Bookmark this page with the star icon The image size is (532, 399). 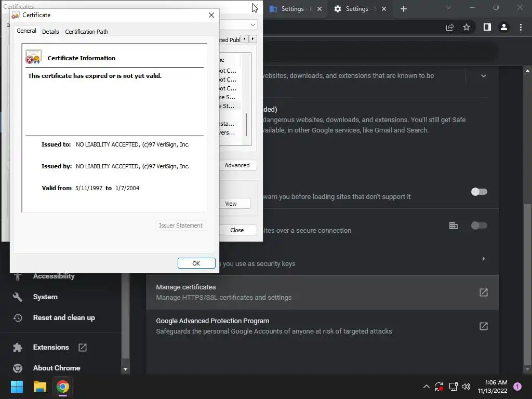tap(467, 27)
